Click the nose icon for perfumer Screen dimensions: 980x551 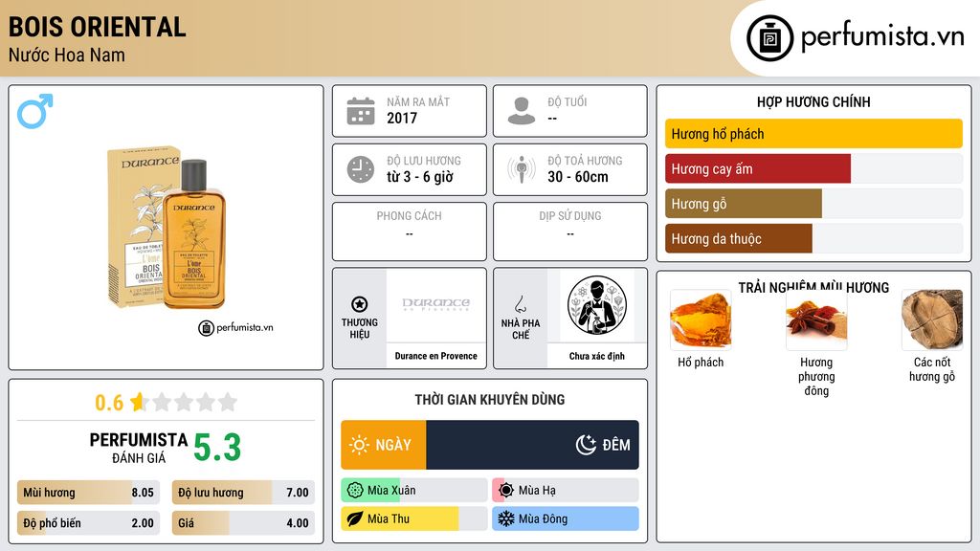click(520, 304)
